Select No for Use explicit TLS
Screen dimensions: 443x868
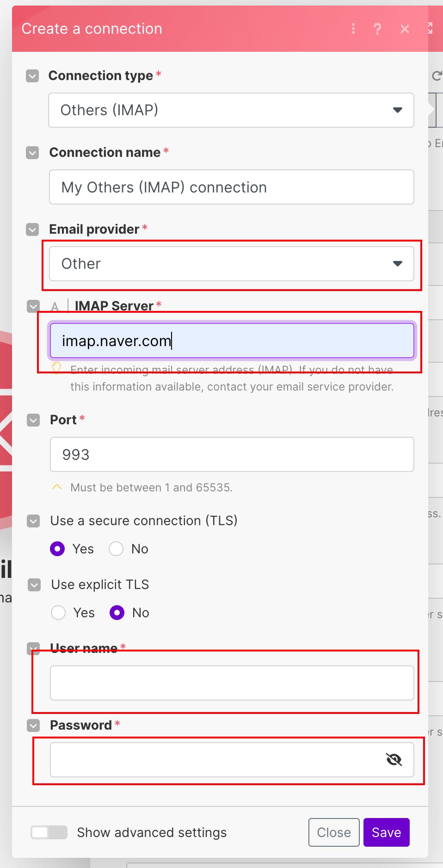click(x=117, y=613)
